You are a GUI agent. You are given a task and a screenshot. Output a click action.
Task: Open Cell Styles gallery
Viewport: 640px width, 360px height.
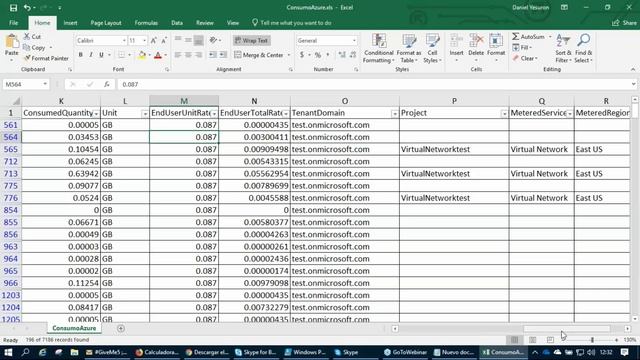coord(432,49)
